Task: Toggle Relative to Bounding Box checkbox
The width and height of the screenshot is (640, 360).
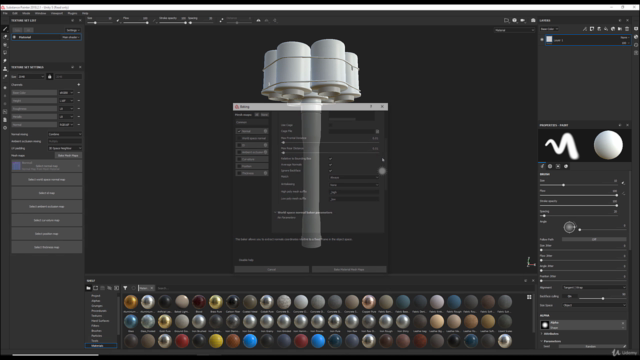Action: point(330,159)
